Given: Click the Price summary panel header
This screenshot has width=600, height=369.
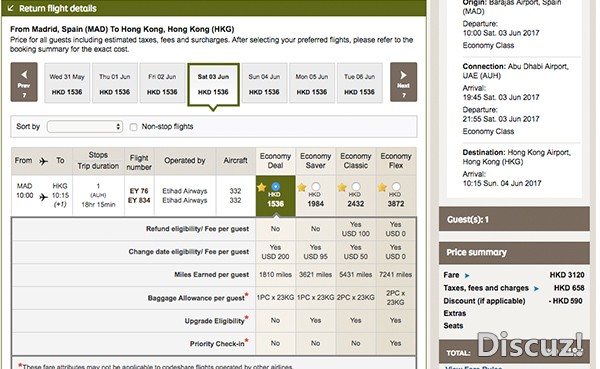Looking at the screenshot, I should (514, 252).
